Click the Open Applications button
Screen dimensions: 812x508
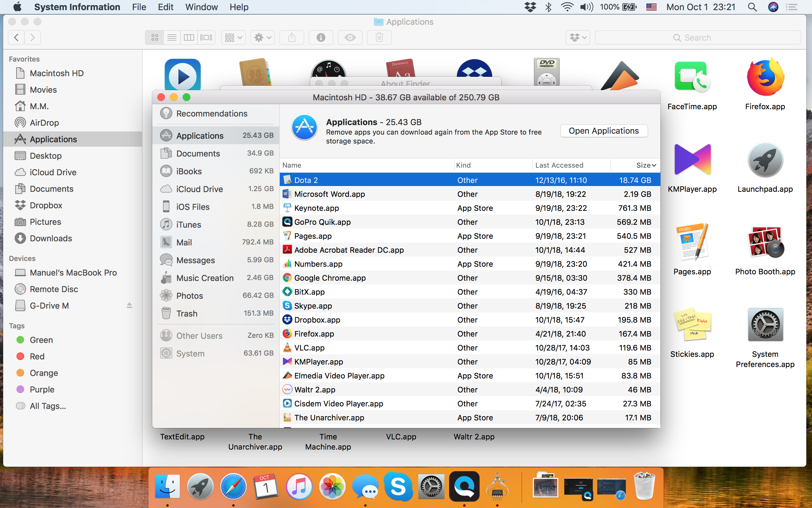tap(604, 131)
